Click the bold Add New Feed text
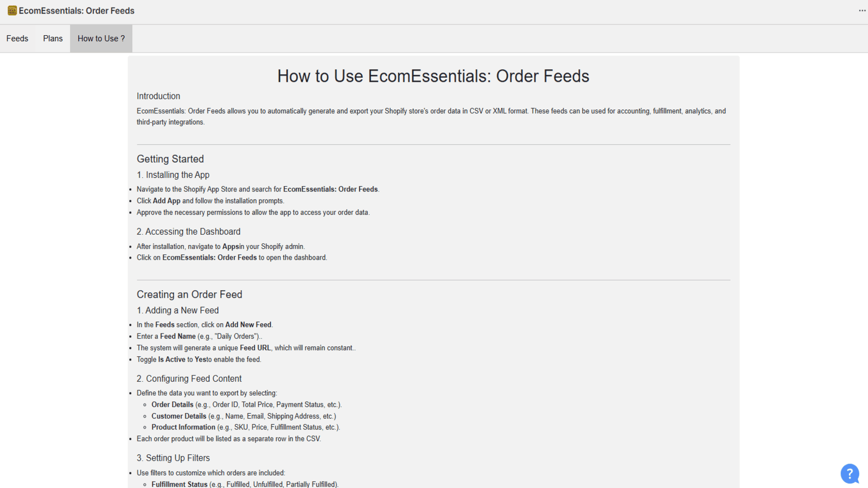The width and height of the screenshot is (868, 488). pyautogui.click(x=248, y=325)
